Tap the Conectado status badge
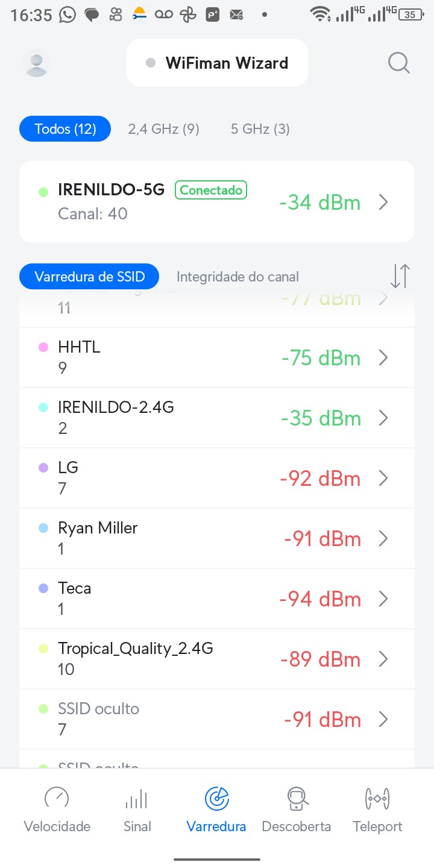The height and width of the screenshot is (868, 434). 211,190
